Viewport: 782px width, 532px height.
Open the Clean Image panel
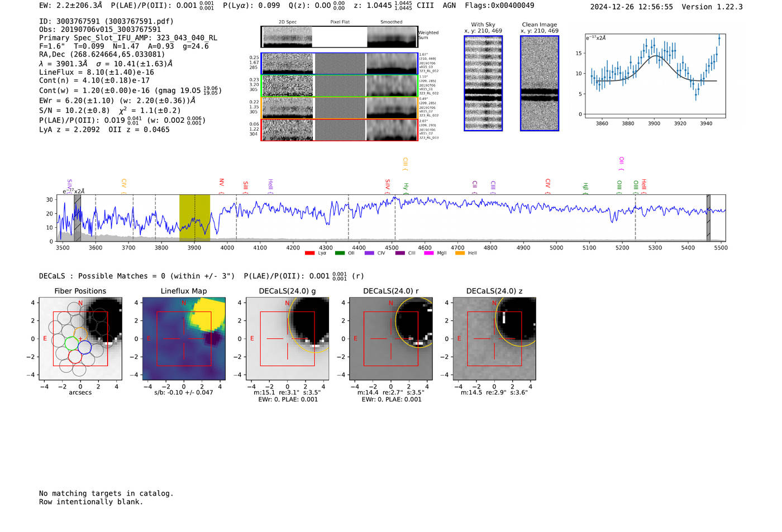click(540, 83)
